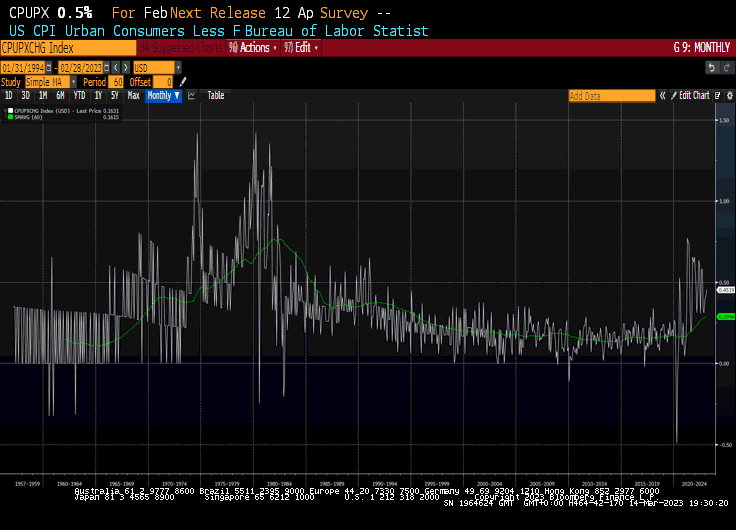Switch to the Table view tab
The height and width of the screenshot is (530, 736).
point(216,96)
